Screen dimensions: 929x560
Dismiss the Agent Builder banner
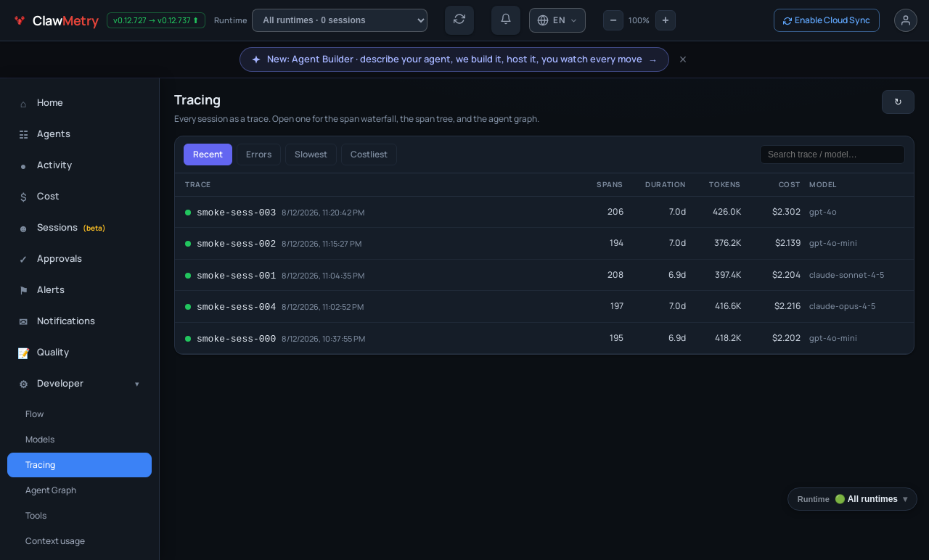coord(683,59)
